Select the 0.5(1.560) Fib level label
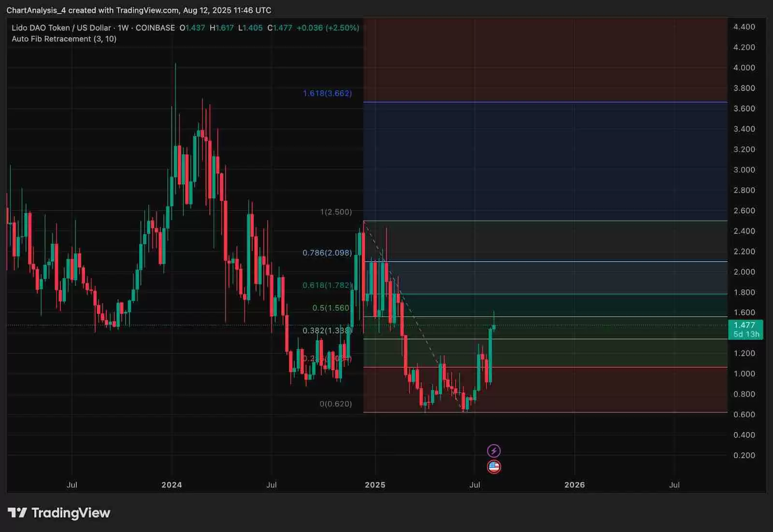 pyautogui.click(x=331, y=308)
